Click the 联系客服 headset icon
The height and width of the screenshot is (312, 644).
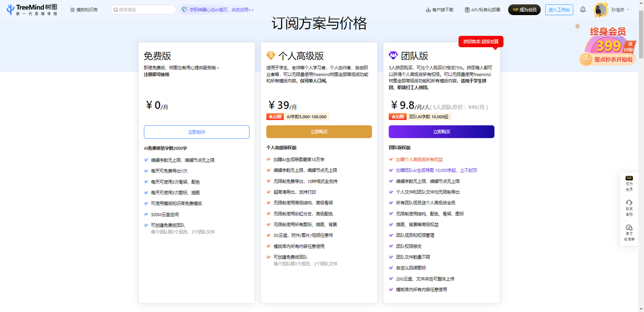pos(629,202)
